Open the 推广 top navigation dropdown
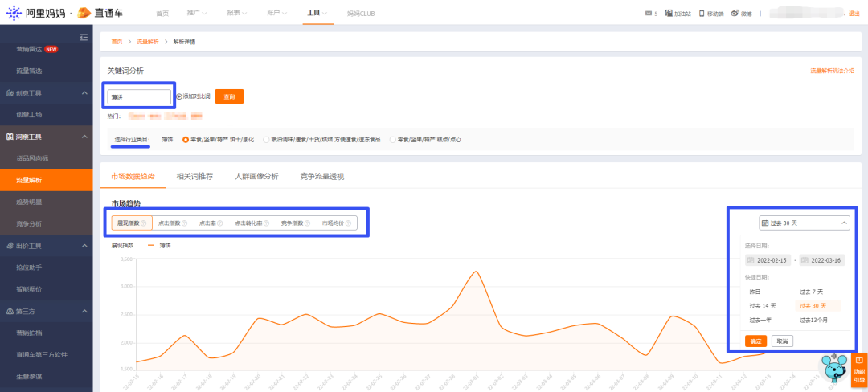Screen dimensions: 868x392 (x=198, y=14)
